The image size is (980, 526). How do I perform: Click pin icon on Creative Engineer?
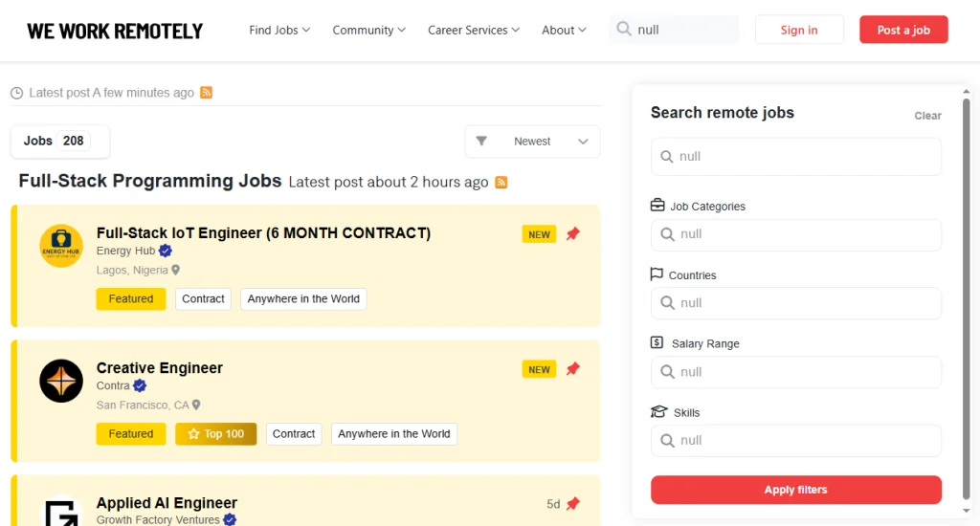tap(573, 368)
